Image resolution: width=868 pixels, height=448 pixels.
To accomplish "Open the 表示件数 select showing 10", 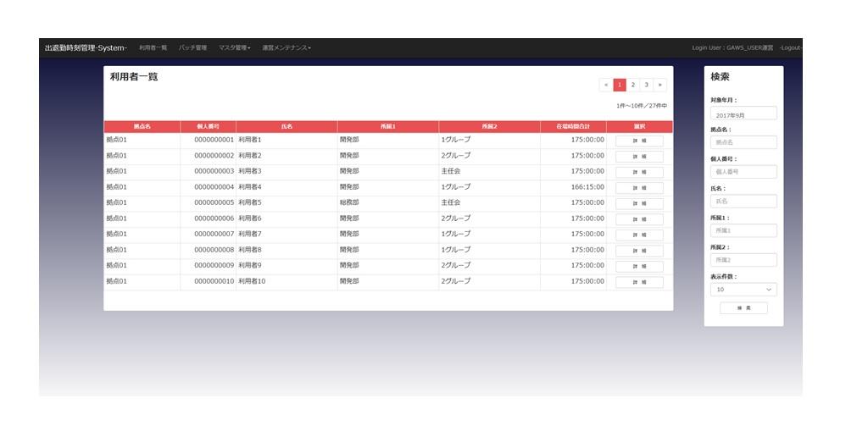I will 743,290.
